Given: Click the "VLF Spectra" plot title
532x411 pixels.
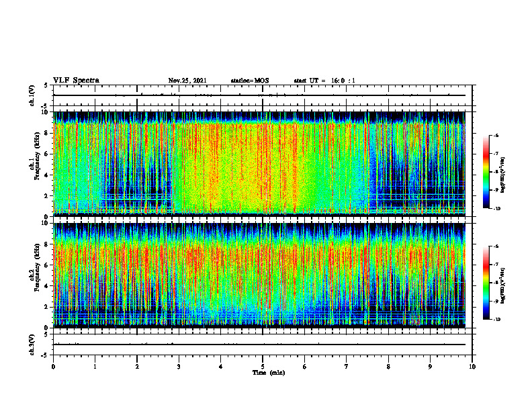Looking at the screenshot, I should 76,80.
